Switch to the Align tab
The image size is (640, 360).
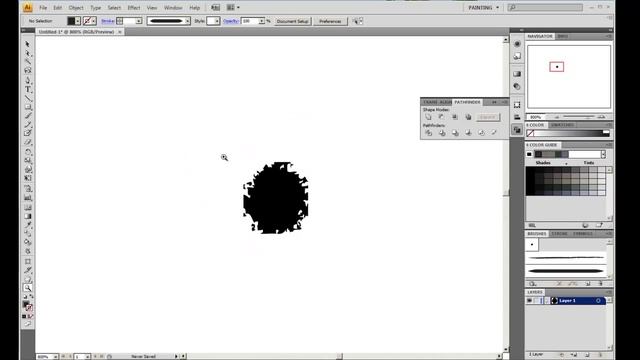pos(445,102)
